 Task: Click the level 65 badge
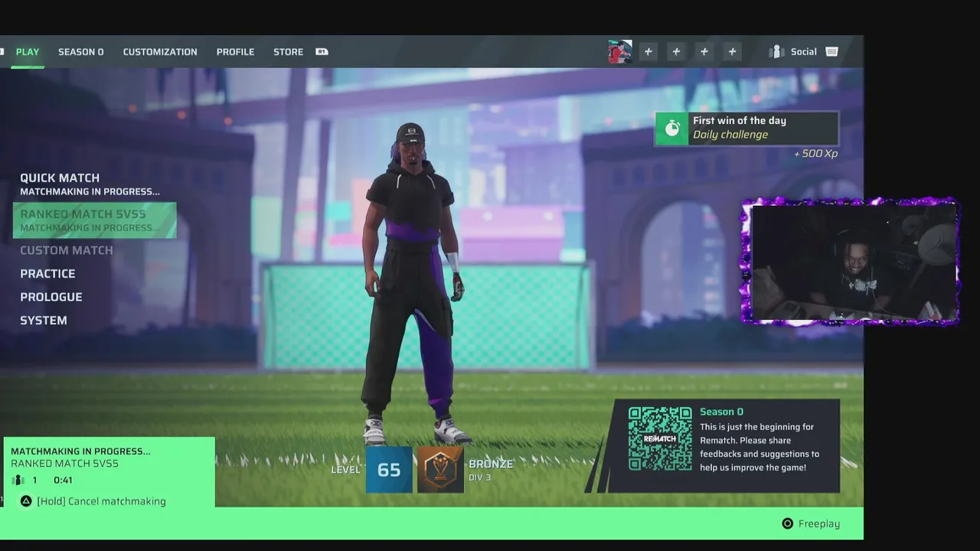(389, 469)
